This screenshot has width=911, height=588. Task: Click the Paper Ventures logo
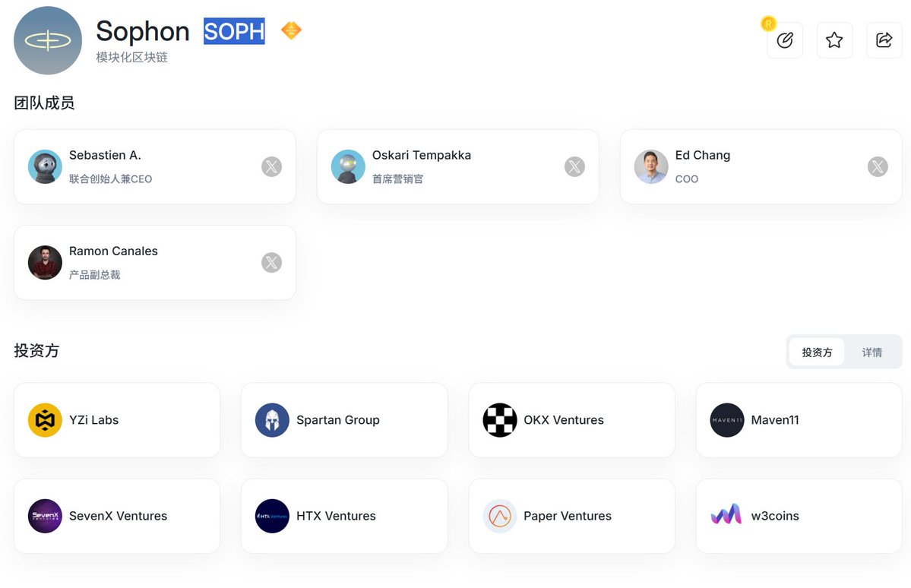pyautogui.click(x=500, y=516)
